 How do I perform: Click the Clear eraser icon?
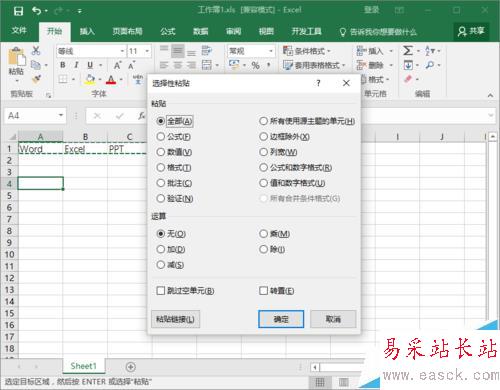pyautogui.click(x=408, y=79)
